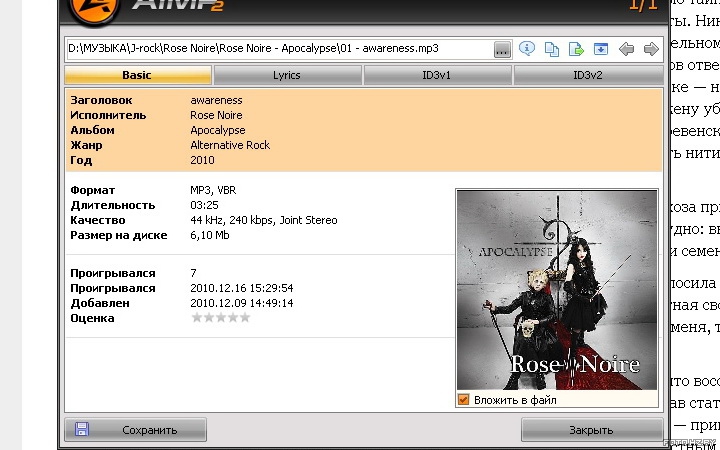Screen dimensions: 720x450
Task: Go to previous file with left arrow
Action: [626, 48]
